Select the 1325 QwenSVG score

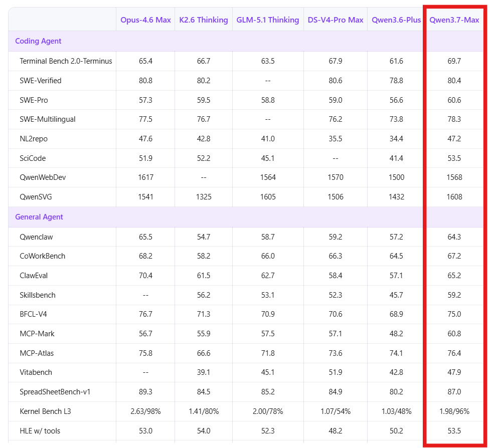204,196
